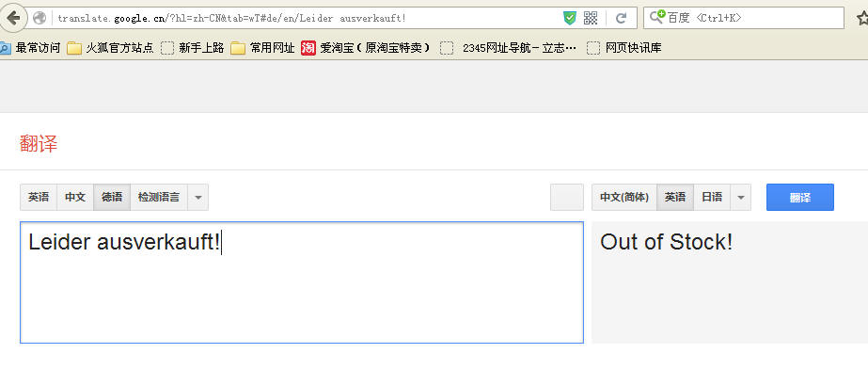Select 德语 as source language
This screenshot has width=868, height=370.
coord(112,197)
